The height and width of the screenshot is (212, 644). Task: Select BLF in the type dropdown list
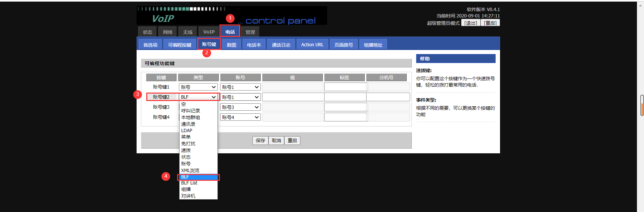pyautogui.click(x=198, y=177)
